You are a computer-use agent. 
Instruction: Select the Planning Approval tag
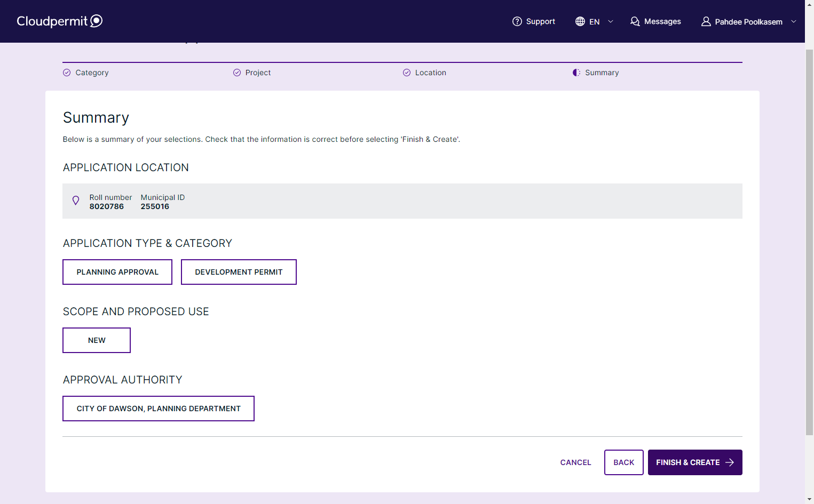(117, 272)
